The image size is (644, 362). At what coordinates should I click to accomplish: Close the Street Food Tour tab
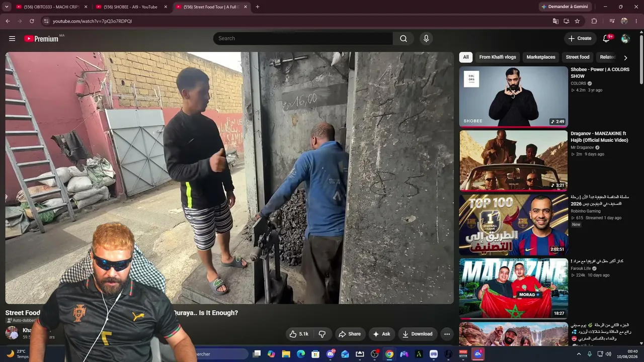246,7
